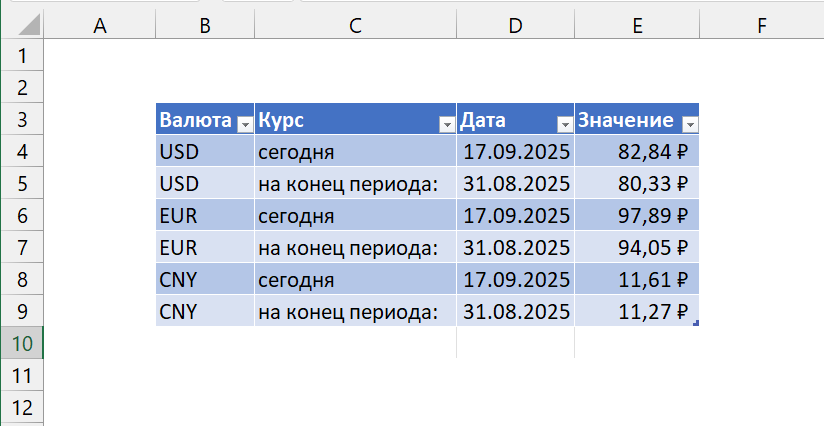Screen dimensions: 824x426
Task: Select row 11 header
Action: click(22, 376)
